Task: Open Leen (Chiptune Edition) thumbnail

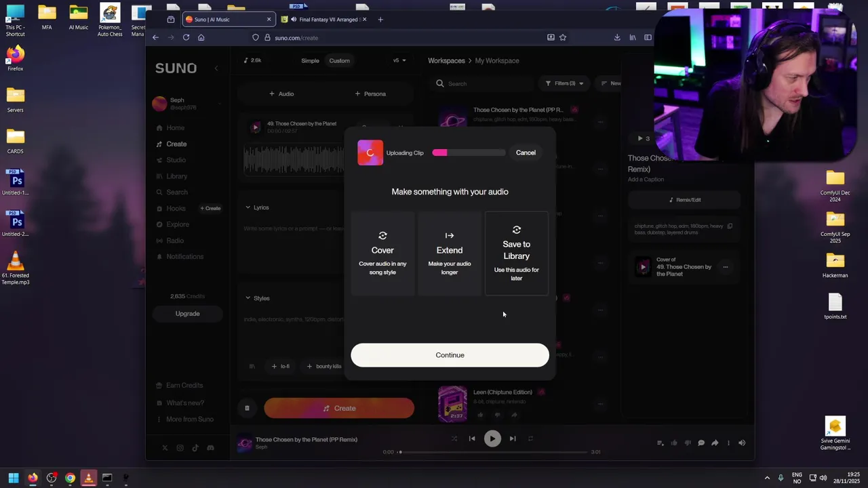Action: pyautogui.click(x=452, y=404)
